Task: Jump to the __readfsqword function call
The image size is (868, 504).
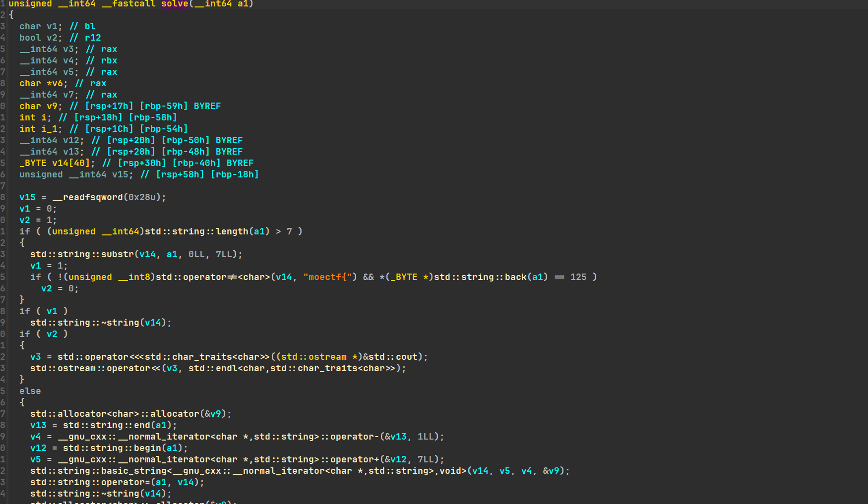Action: 87,197
